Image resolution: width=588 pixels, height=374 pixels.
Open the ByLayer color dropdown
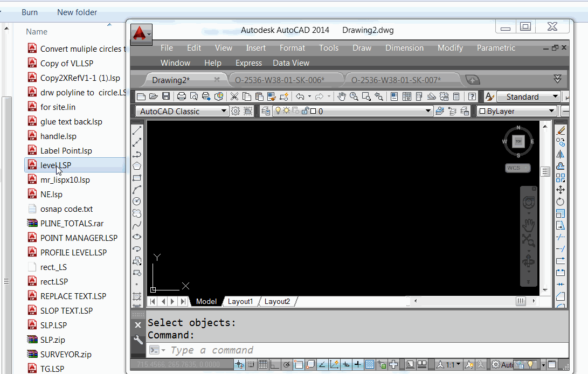tap(551, 111)
